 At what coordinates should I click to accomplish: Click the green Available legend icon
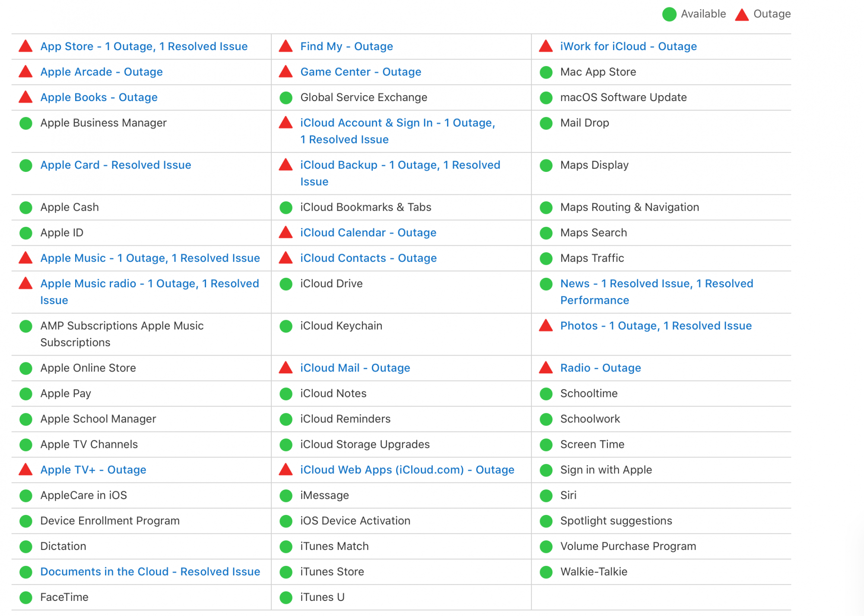(669, 14)
